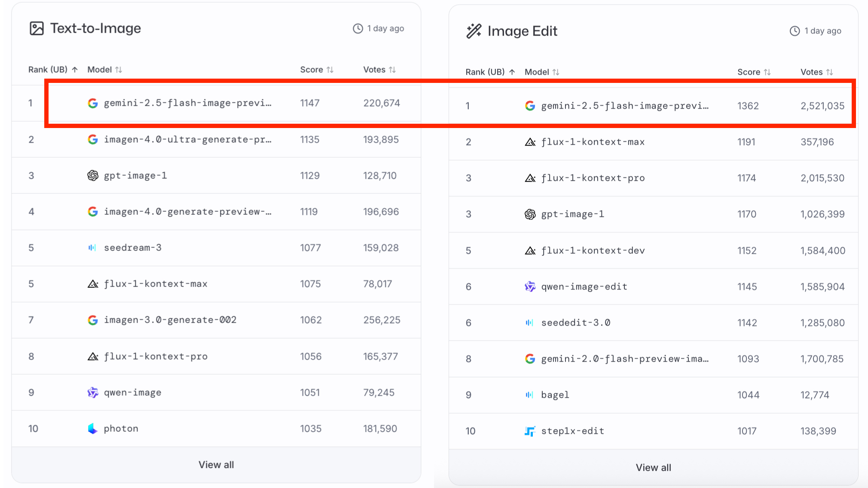Sort Image Edit table by Model
The width and height of the screenshot is (868, 488).
tap(541, 72)
